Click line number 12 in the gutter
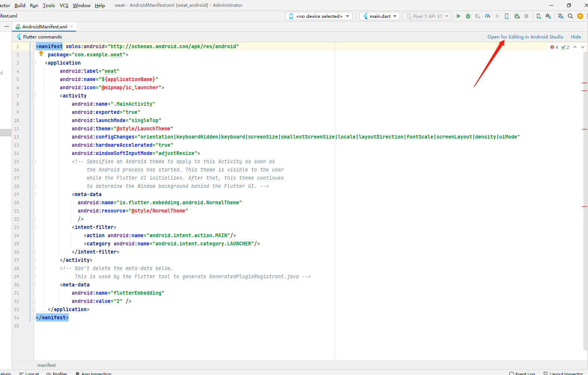Image resolution: width=588 pixels, height=375 pixels. pyautogui.click(x=16, y=137)
